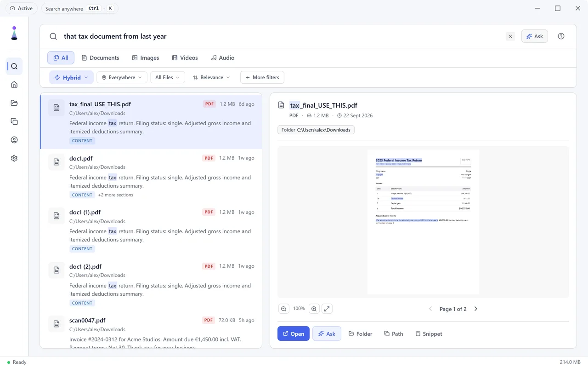
Task: Select the Videos tab
Action: point(185,57)
